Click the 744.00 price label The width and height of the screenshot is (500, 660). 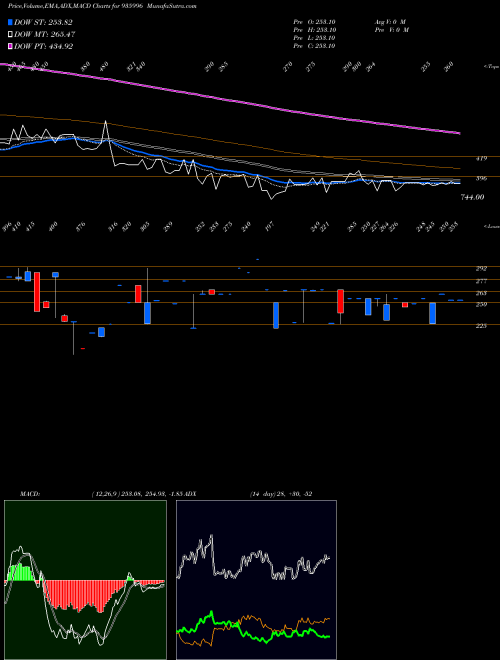[473, 197]
